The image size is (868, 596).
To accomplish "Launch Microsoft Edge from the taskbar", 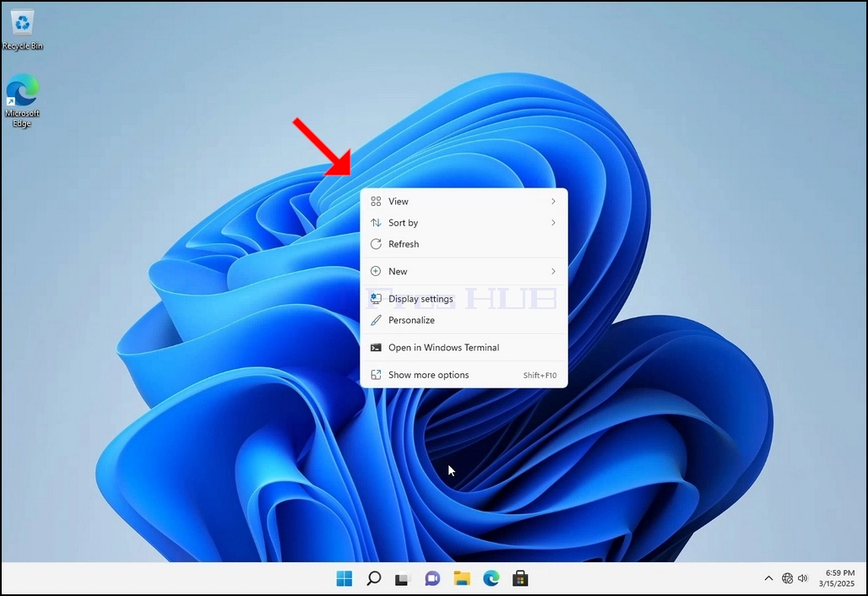I will (491, 578).
